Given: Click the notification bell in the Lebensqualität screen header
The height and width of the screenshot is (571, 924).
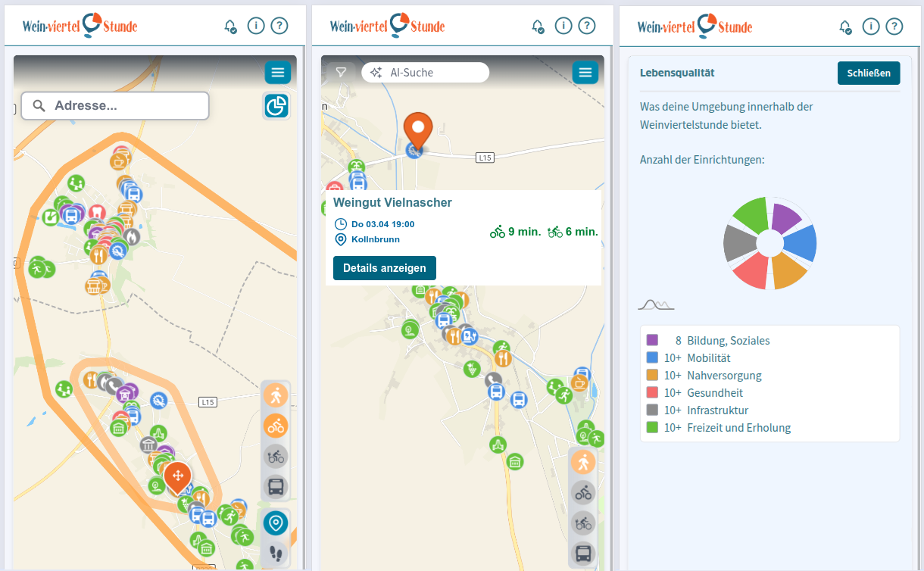Looking at the screenshot, I should [x=845, y=27].
